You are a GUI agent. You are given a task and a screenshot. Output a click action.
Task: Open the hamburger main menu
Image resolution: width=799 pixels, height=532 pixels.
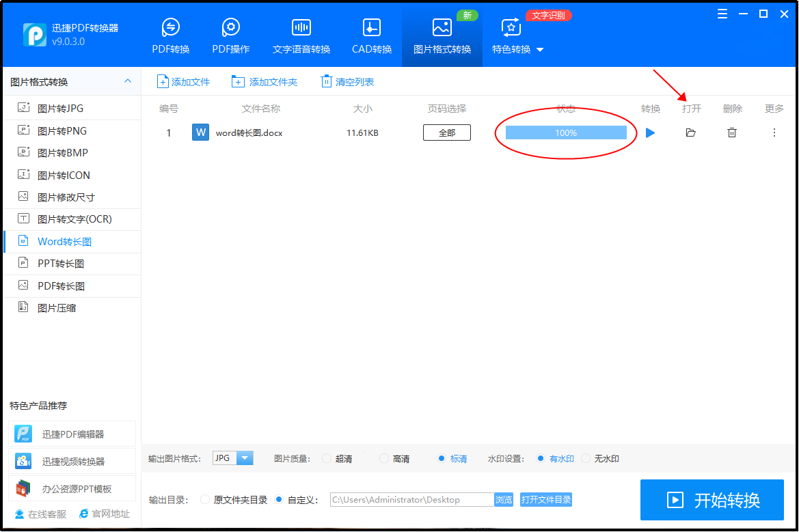pyautogui.click(x=722, y=14)
